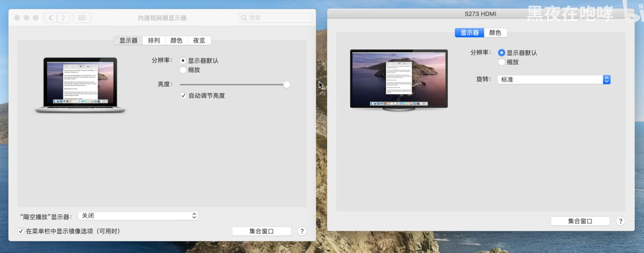The image size is (644, 253).
Task: Click the 旋转 dropdown stepper arrows
Action: (x=607, y=79)
